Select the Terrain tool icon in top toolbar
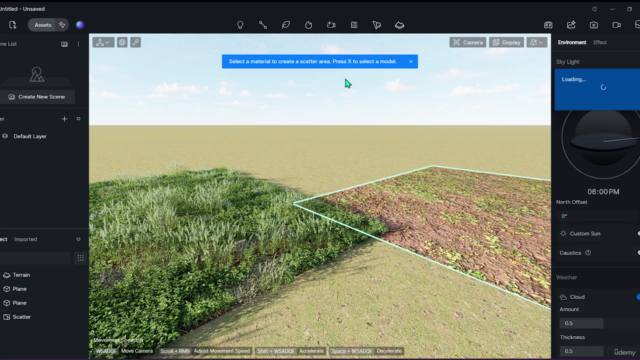Screen dimensions: 640x360 400,25
